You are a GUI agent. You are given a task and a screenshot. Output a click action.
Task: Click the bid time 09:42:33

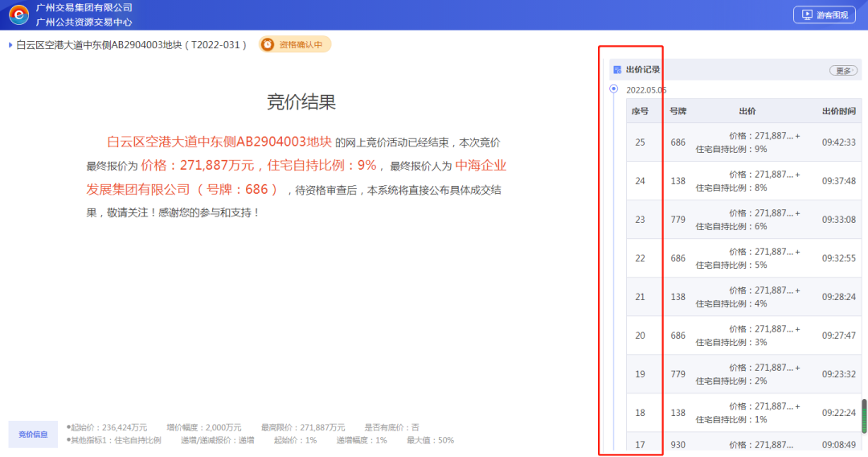838,142
